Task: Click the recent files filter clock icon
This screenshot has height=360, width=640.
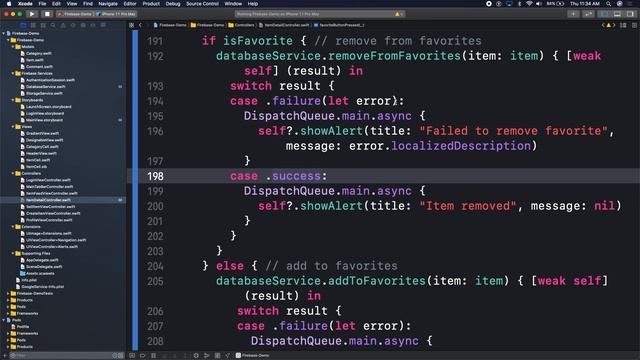Action: (115, 356)
